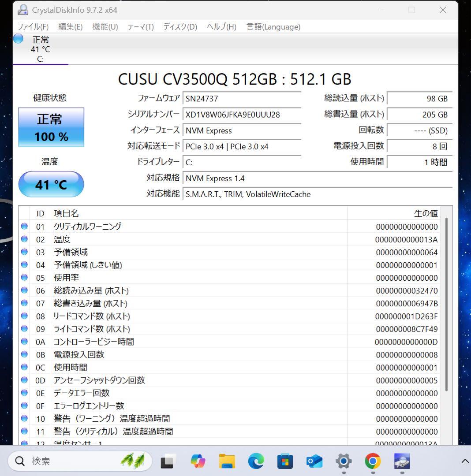Screen dimensions: 471x476
Task: Click the SMART list vertical scrollbar
Action: pyautogui.click(x=446, y=305)
